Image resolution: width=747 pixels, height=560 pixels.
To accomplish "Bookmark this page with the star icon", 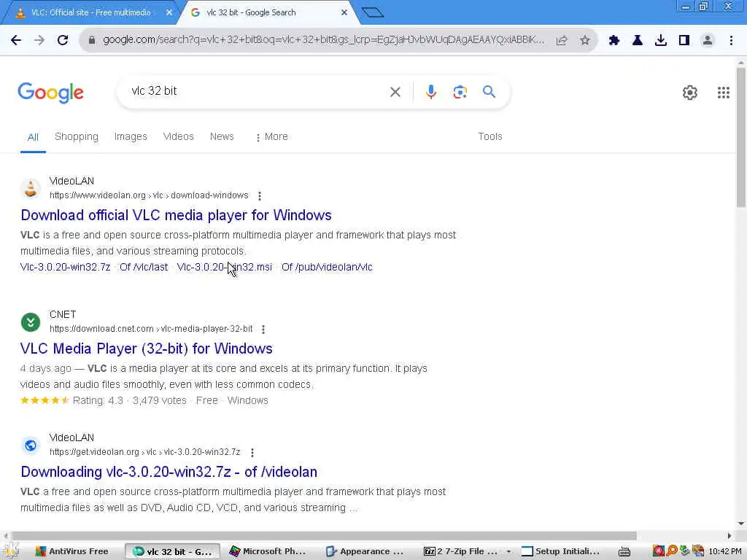I will 585,41.
